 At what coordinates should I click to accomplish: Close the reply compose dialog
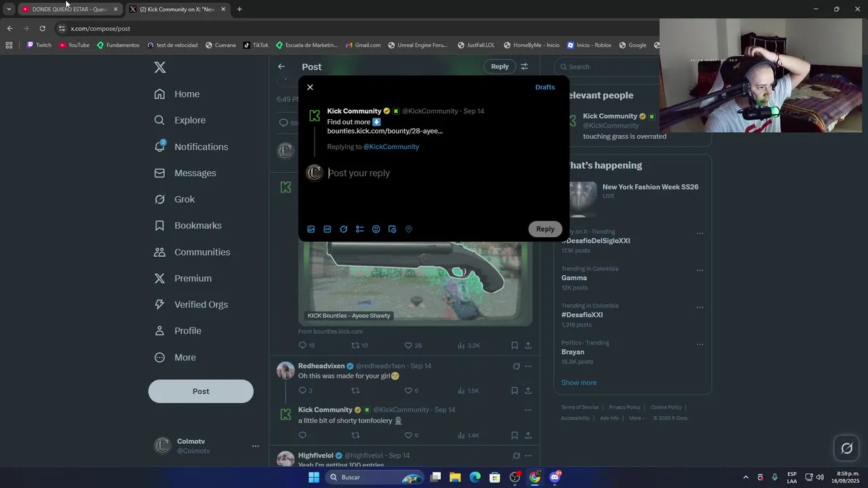click(x=310, y=87)
